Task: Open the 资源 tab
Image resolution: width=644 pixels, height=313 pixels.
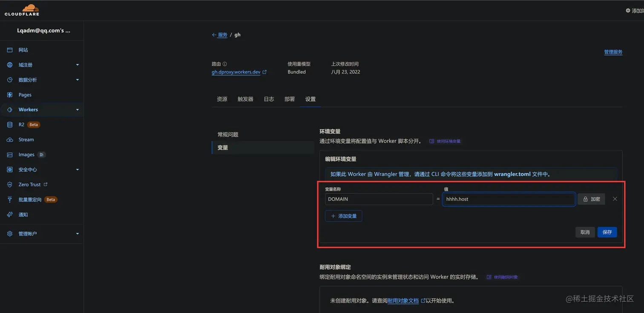Action: tap(222, 99)
